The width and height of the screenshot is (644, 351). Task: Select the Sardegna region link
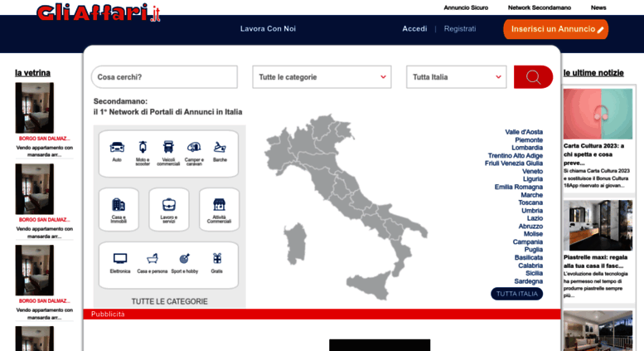pos(528,281)
